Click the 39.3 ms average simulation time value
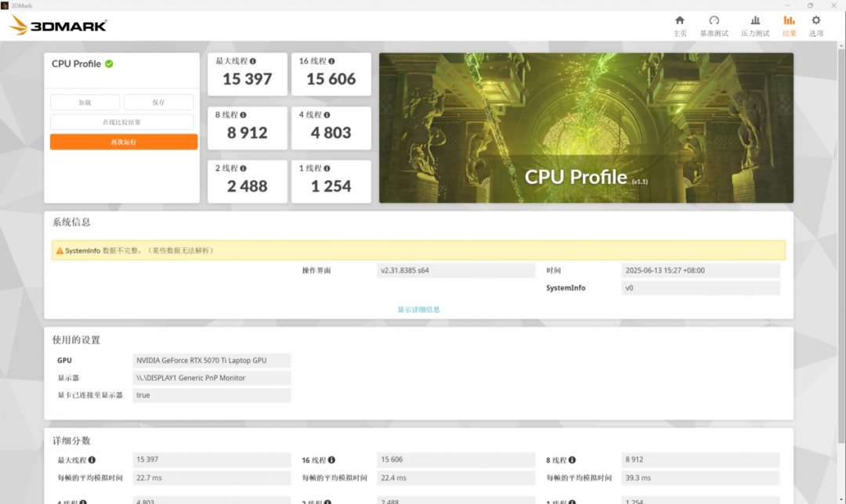 [x=700, y=477]
